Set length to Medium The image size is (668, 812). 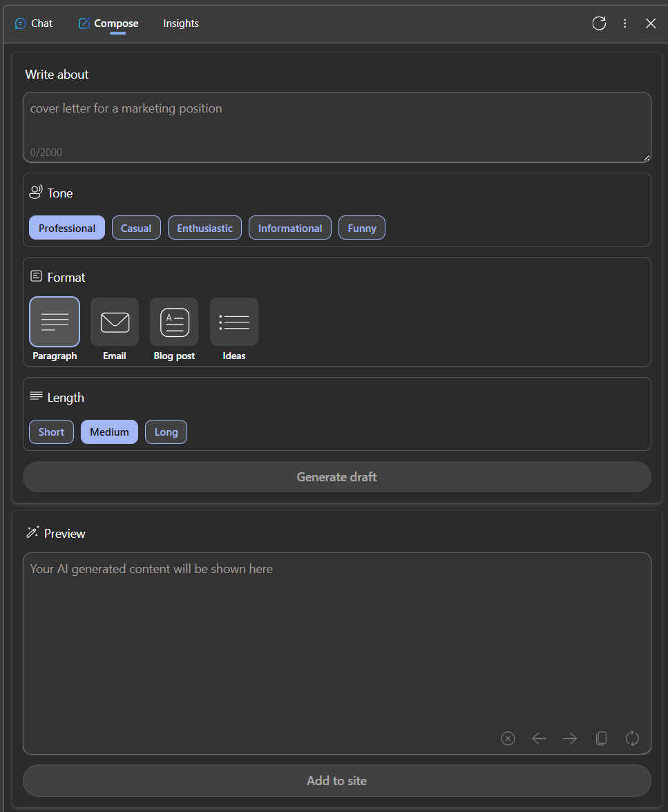click(109, 432)
